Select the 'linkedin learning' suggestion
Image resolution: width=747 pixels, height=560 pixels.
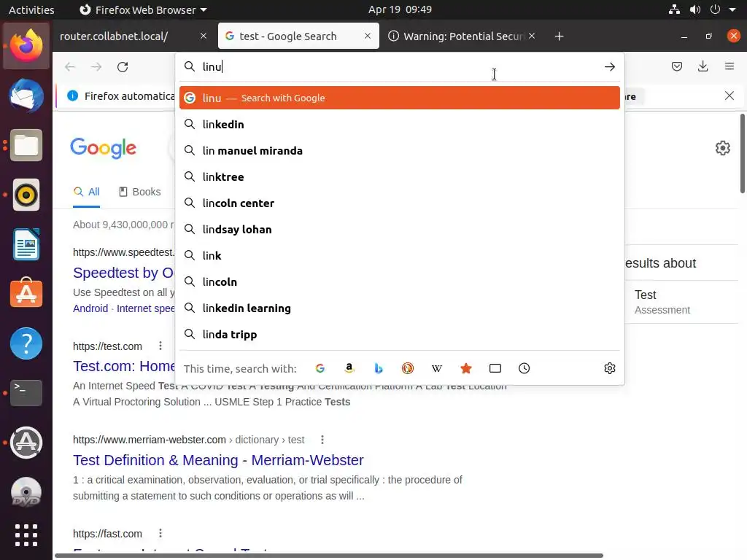tap(399, 308)
